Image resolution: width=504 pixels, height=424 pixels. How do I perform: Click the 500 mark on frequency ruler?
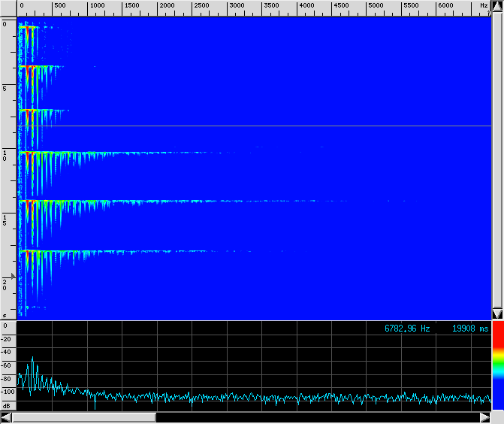(x=59, y=6)
